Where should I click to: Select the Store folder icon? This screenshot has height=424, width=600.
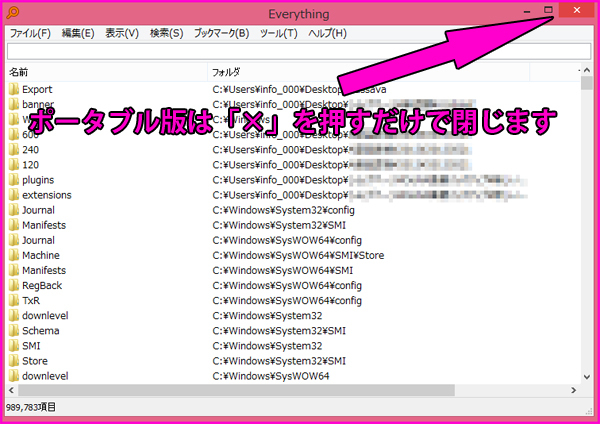coord(14,361)
